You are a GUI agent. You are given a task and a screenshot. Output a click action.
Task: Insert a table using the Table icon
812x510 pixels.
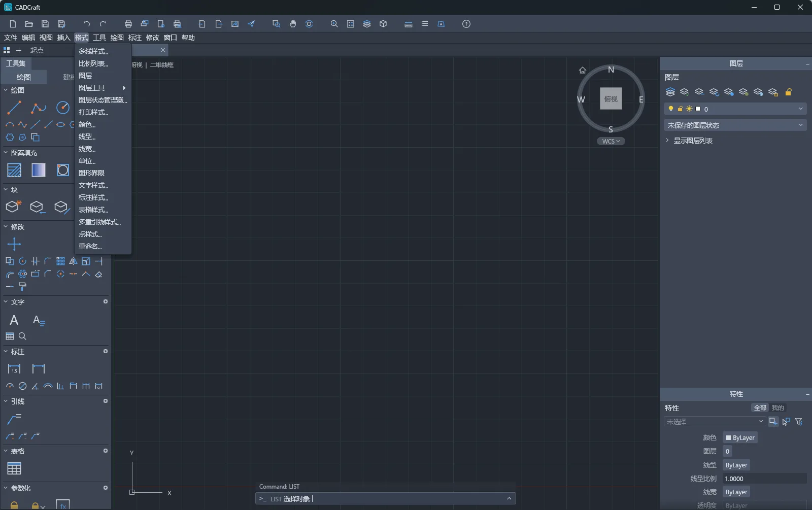point(14,469)
